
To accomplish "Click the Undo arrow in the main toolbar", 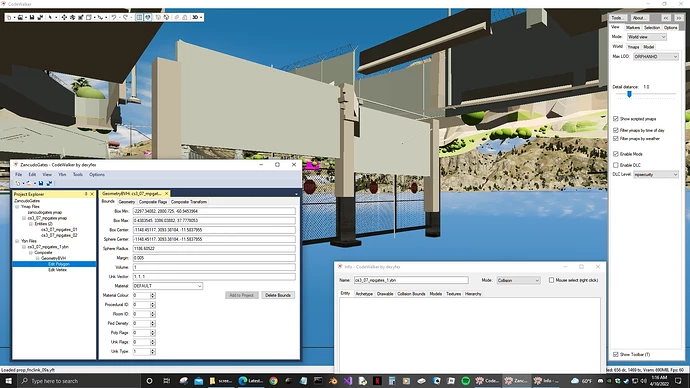I will [x=114, y=17].
